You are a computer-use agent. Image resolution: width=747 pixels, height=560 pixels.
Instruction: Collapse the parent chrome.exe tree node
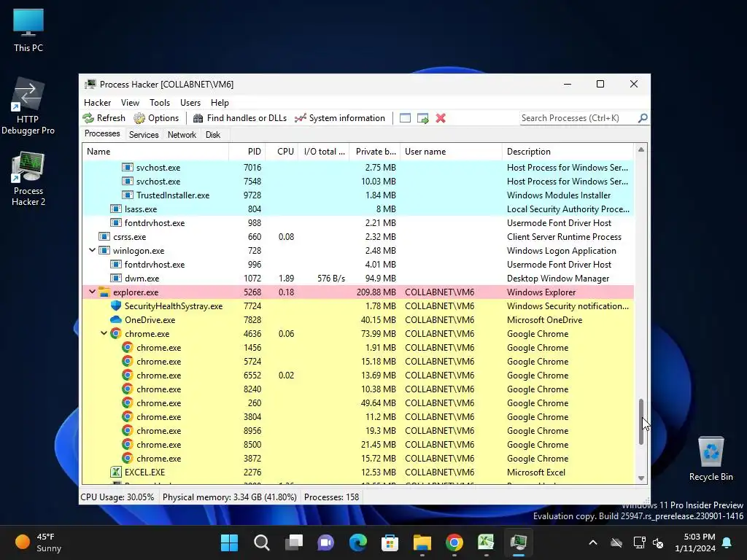(104, 332)
